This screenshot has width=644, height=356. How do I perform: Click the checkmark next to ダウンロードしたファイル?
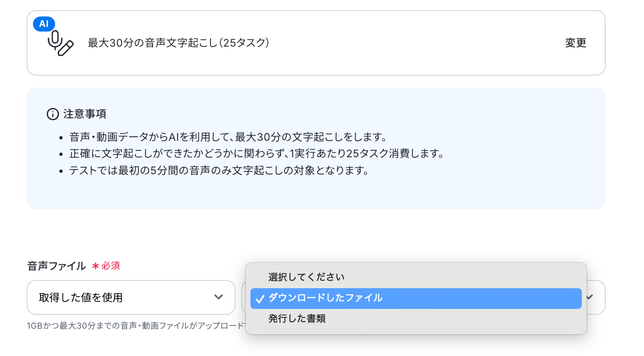point(259,298)
